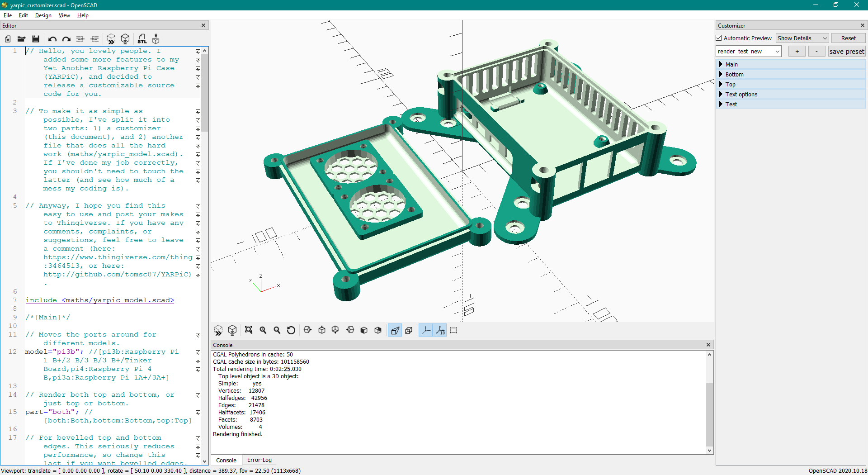Zoom in using the viewport magnifier icon
Screen dimensions: 868x475
263,330
